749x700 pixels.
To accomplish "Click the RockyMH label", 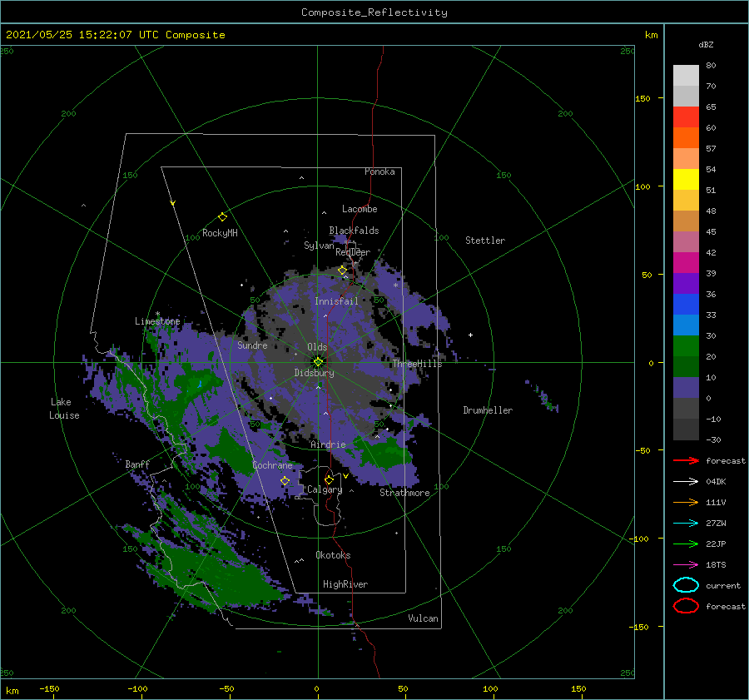I will click(220, 233).
